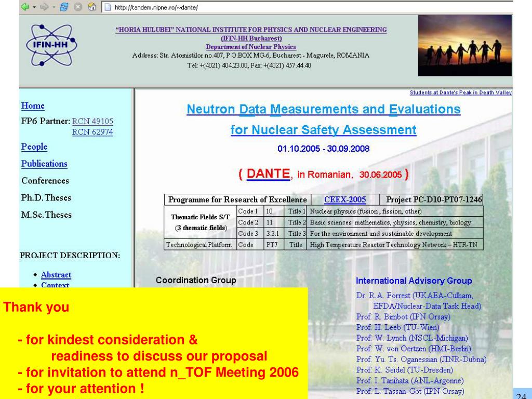
Task: Click the International Advisory Group heading
Action: (x=414, y=281)
